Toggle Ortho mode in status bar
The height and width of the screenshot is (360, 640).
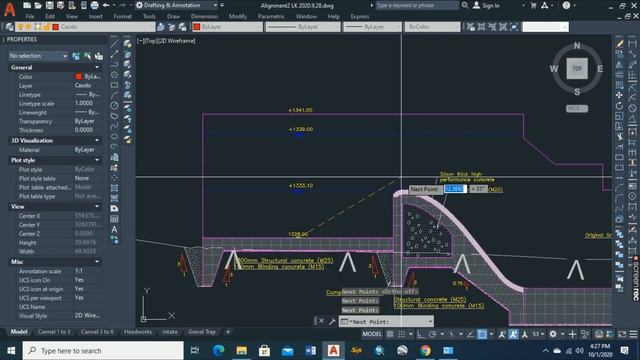(x=421, y=334)
